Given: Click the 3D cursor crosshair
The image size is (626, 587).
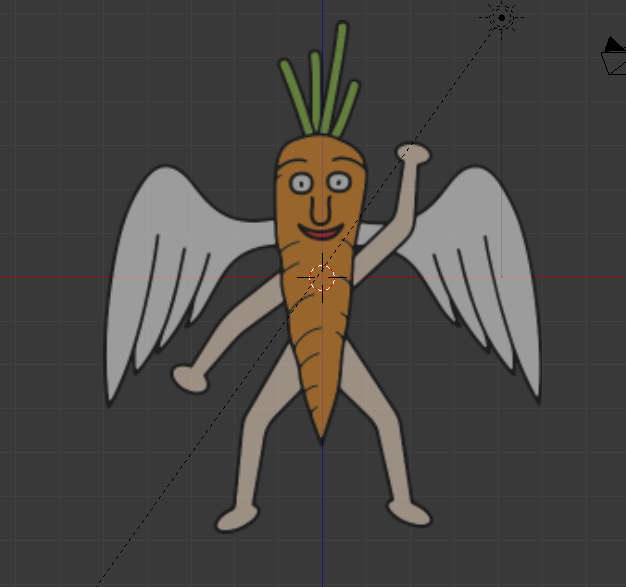Looking at the screenshot, I should click(x=322, y=277).
